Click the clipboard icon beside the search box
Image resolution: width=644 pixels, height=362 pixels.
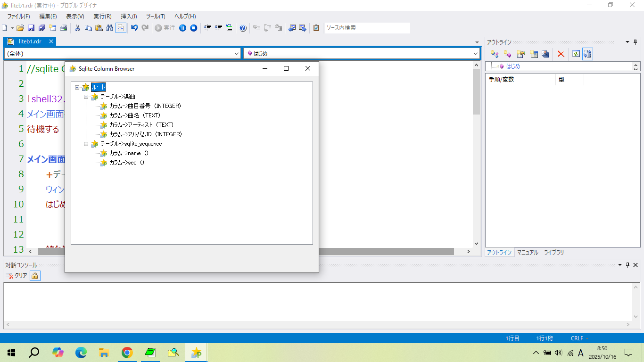[x=316, y=28]
